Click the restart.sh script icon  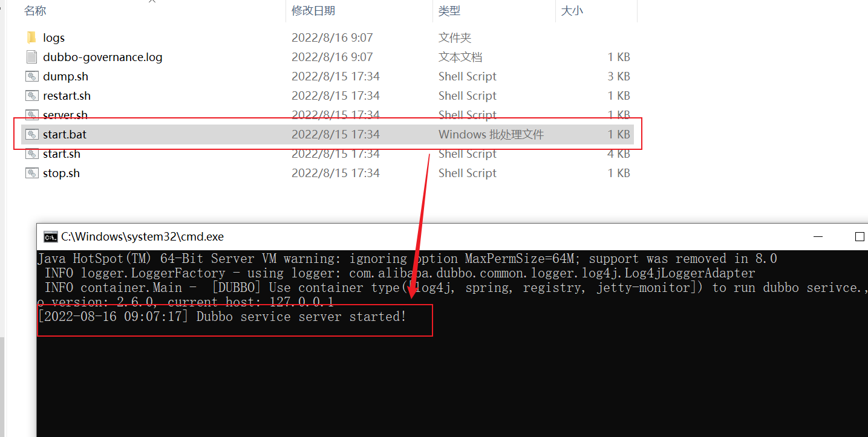[x=32, y=95]
